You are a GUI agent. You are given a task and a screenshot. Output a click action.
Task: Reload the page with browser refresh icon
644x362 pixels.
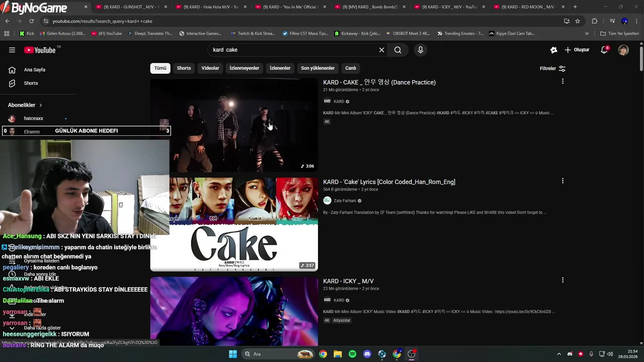(31, 21)
